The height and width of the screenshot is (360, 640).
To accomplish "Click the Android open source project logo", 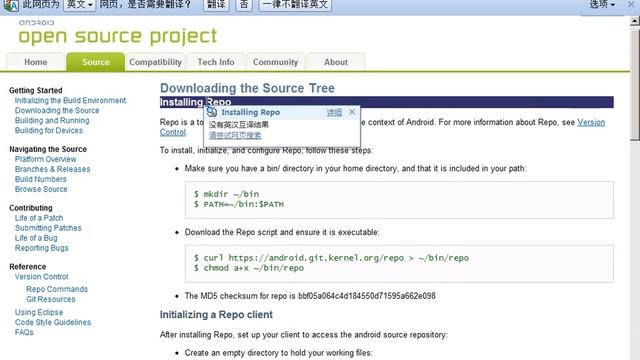I will (x=118, y=33).
